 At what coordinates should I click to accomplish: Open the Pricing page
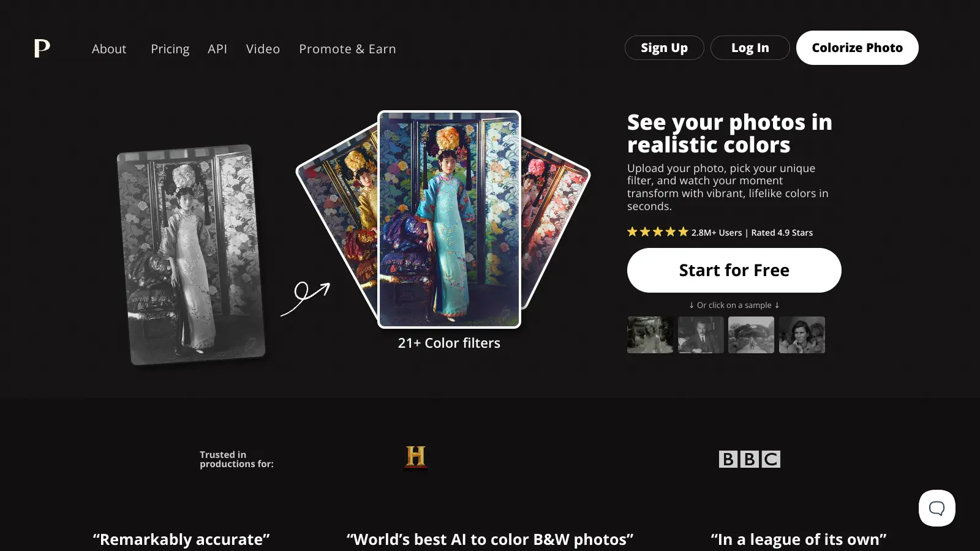[x=170, y=49]
